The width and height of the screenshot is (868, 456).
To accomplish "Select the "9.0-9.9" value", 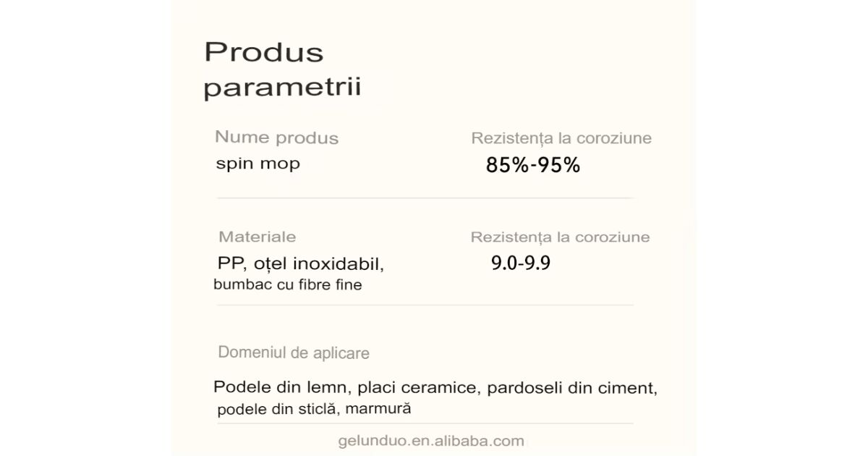I will [x=520, y=263].
